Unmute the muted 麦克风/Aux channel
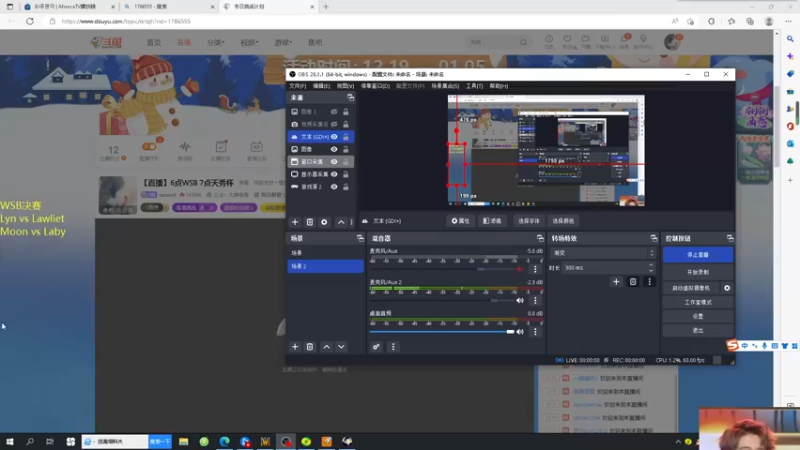800x450 pixels. coord(520,269)
